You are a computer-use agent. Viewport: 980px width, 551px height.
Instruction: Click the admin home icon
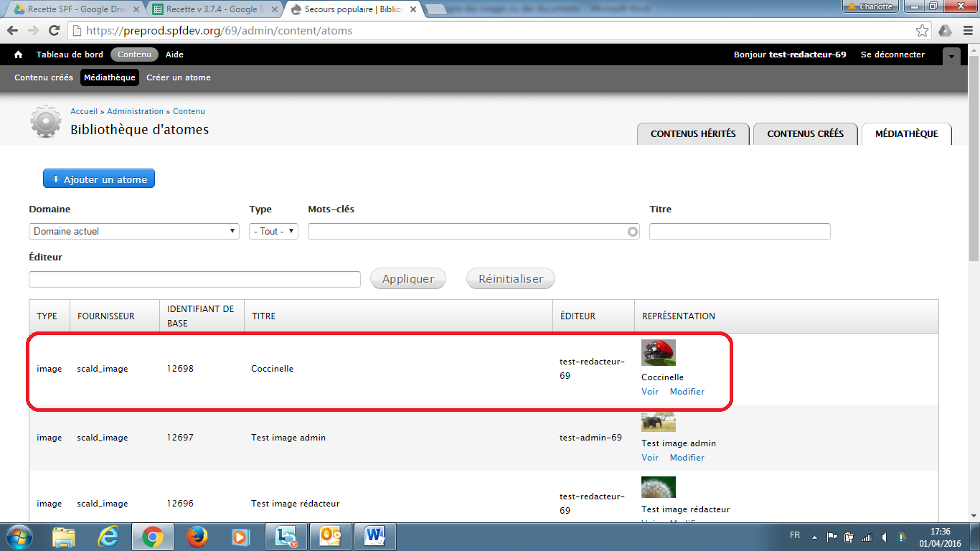click(19, 55)
